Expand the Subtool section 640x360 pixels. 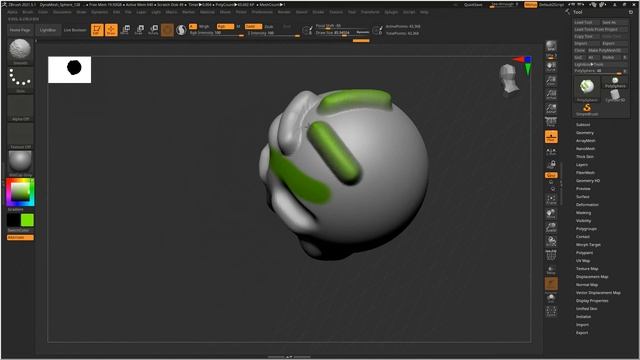click(x=583, y=124)
